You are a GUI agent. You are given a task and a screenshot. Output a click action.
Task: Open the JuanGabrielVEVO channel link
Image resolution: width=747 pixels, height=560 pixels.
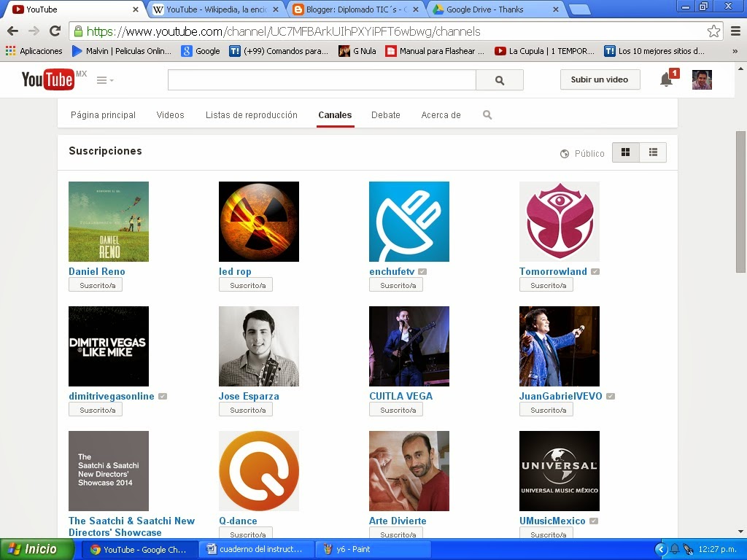561,396
